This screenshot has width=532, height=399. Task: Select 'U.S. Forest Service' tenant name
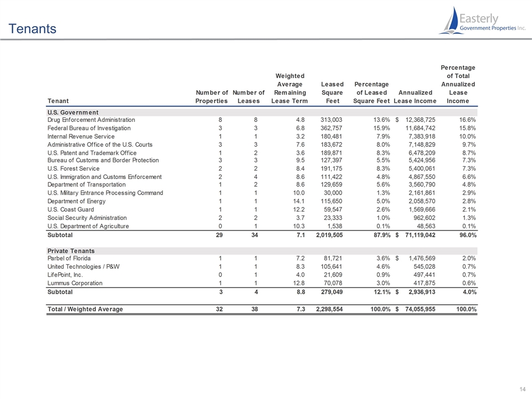[x=74, y=168]
